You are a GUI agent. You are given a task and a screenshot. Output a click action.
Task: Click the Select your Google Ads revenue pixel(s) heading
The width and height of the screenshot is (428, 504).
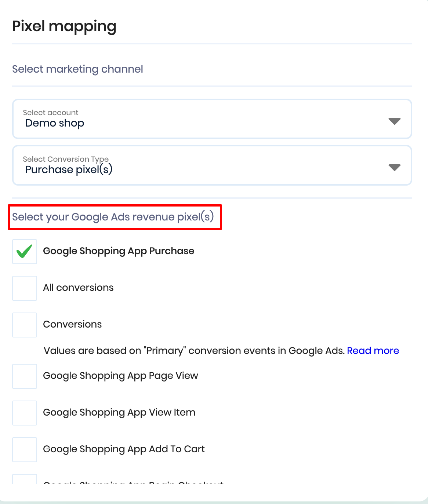pyautogui.click(x=113, y=217)
